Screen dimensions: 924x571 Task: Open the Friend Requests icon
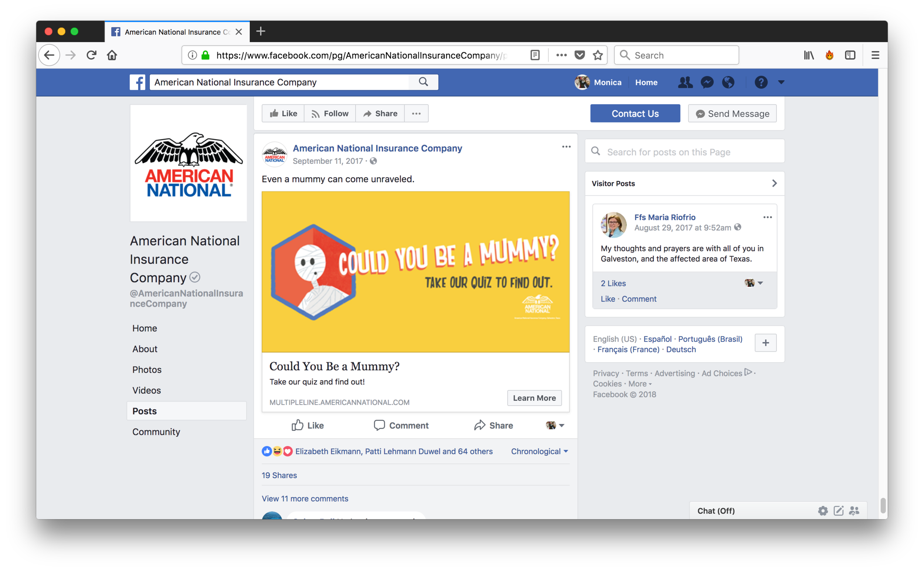pyautogui.click(x=685, y=82)
